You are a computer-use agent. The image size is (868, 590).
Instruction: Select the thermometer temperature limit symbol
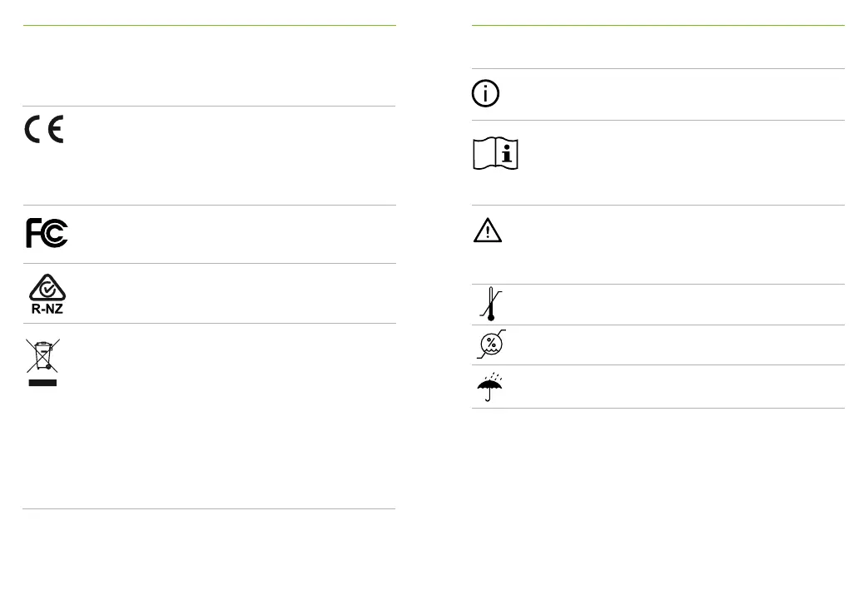490,304
